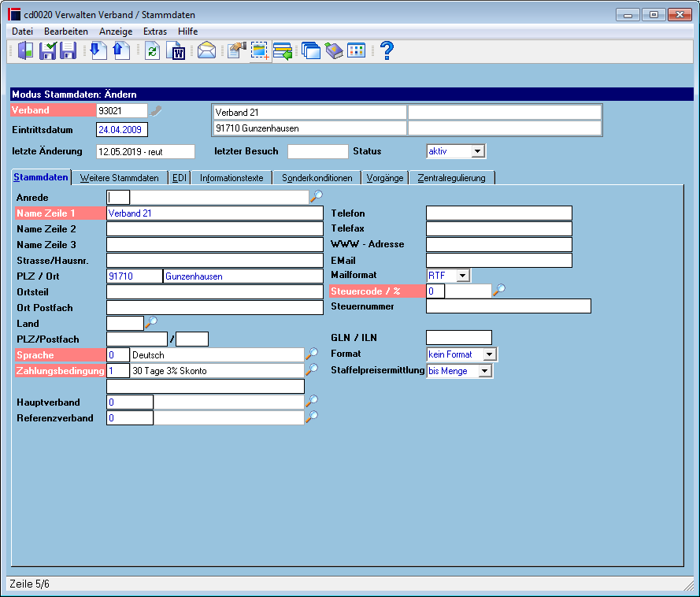
Task: Open the Format dropdown
Action: tap(490, 354)
